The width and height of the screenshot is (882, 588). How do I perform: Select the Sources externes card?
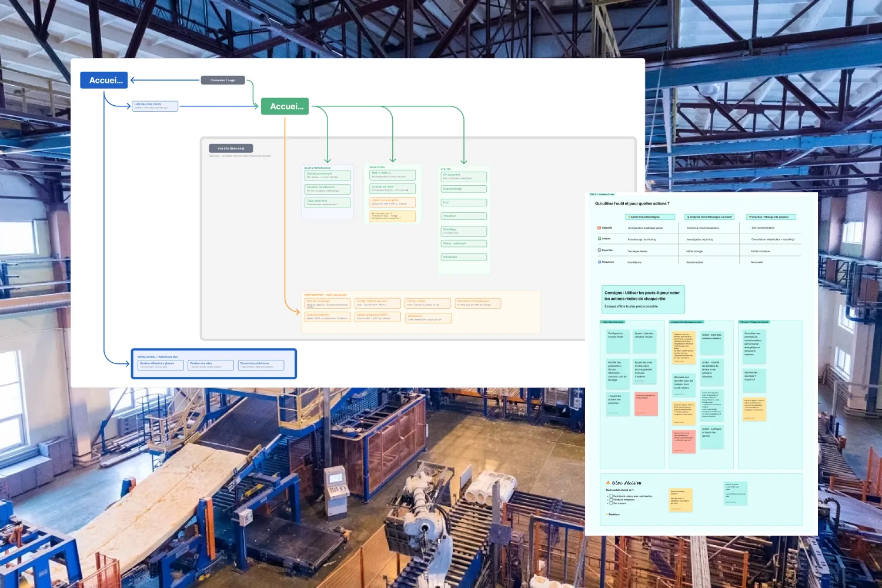point(328,318)
